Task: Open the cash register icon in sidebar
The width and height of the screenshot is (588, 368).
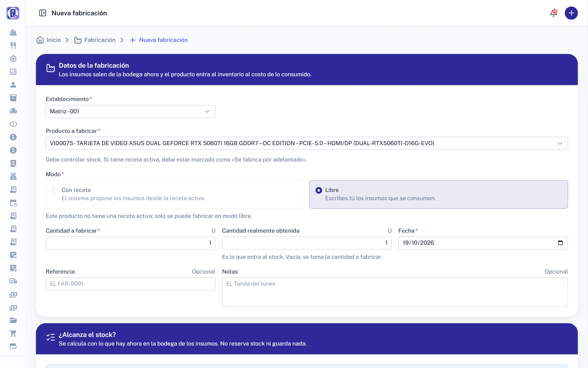Action: pyautogui.click(x=13, y=32)
